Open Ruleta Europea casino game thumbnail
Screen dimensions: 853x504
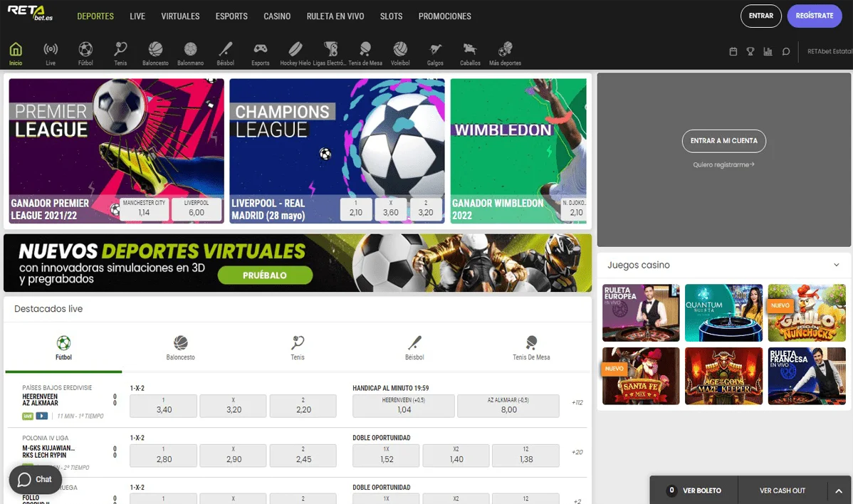point(641,313)
